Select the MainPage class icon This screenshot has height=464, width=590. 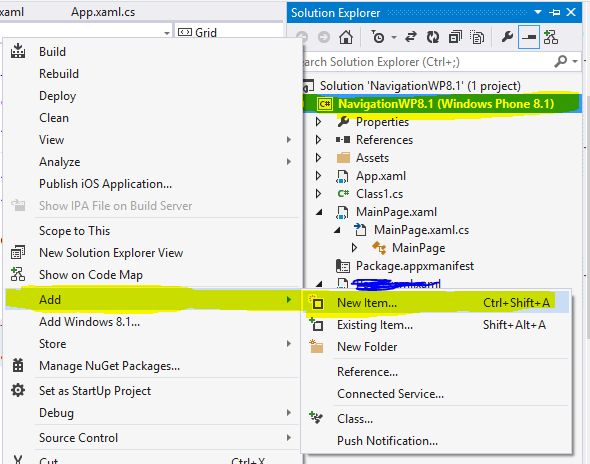click(379, 248)
